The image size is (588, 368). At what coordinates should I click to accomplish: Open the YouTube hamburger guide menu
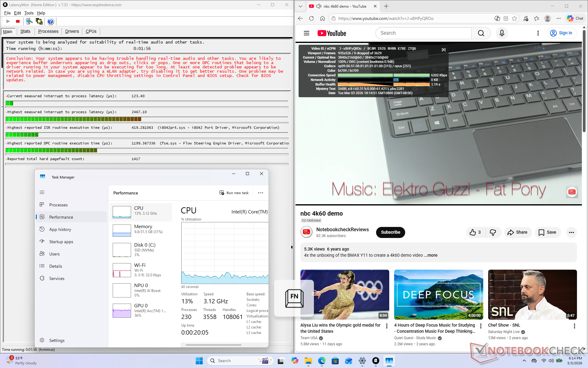(x=307, y=33)
